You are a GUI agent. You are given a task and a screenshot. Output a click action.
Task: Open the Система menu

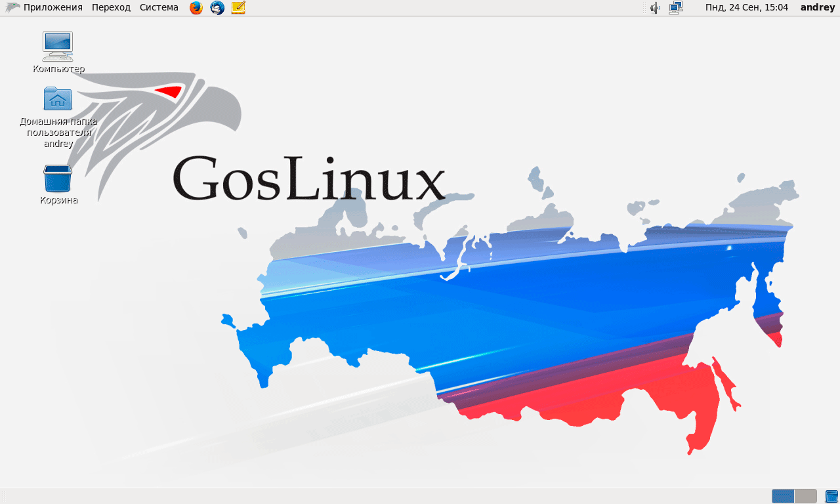(159, 7)
